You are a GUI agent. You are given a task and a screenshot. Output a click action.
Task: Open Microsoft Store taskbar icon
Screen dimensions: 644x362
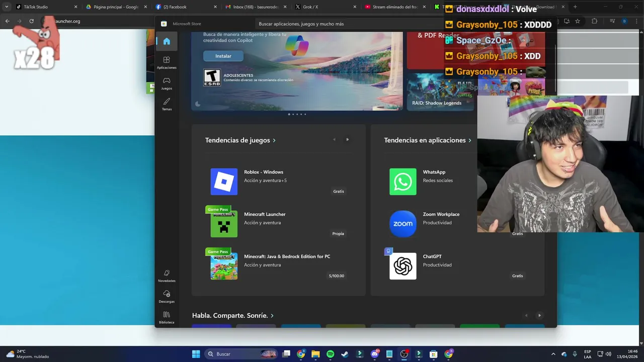pyautogui.click(x=433, y=354)
